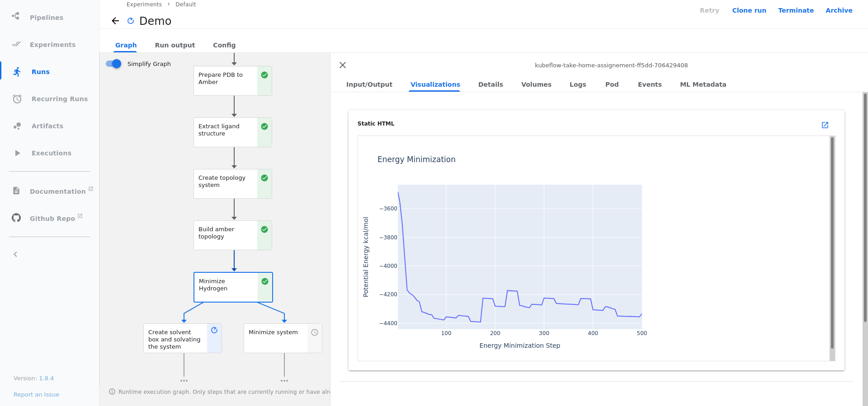Expand ellipsis below Create solvent box node
The image size is (868, 406).
(x=184, y=381)
